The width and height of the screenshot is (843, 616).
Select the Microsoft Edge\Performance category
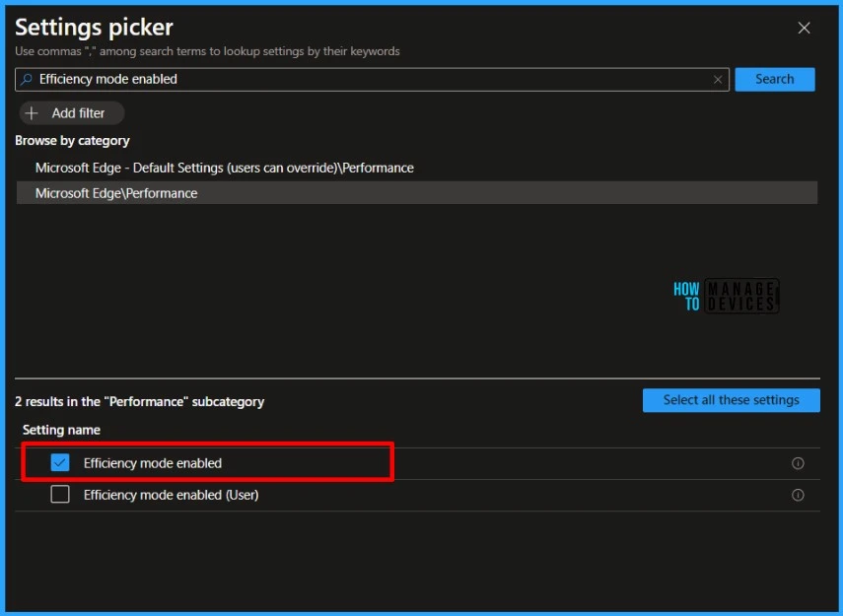(417, 193)
